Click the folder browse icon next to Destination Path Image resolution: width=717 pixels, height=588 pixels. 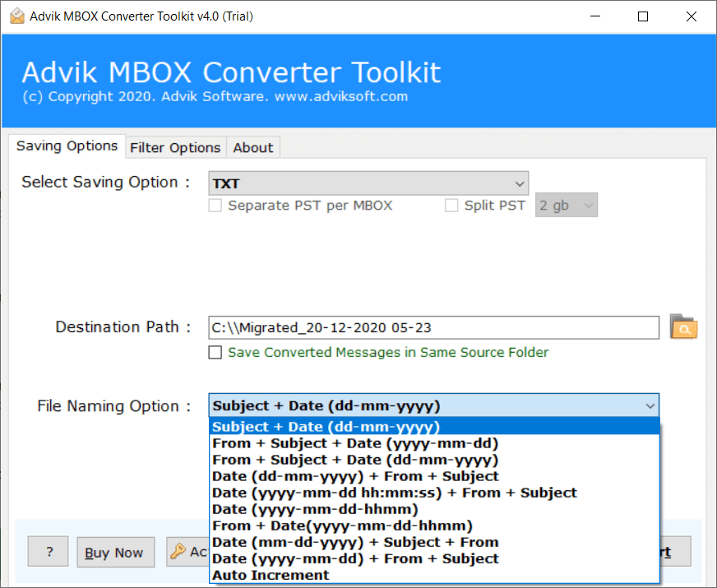tap(683, 326)
